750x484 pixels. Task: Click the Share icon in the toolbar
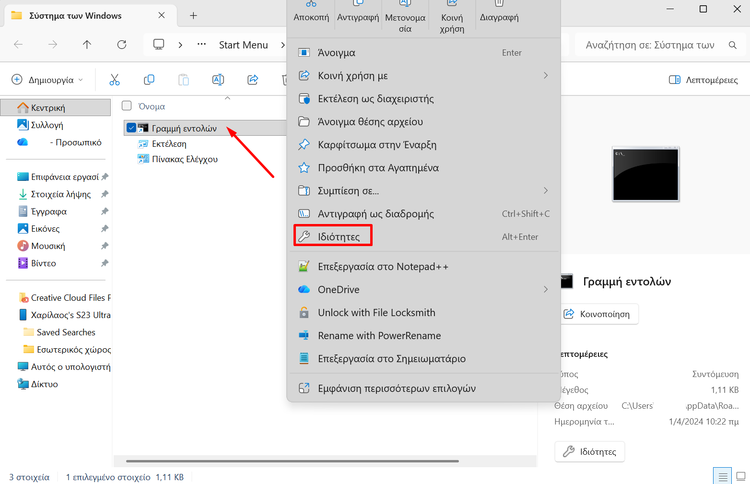coord(252,80)
